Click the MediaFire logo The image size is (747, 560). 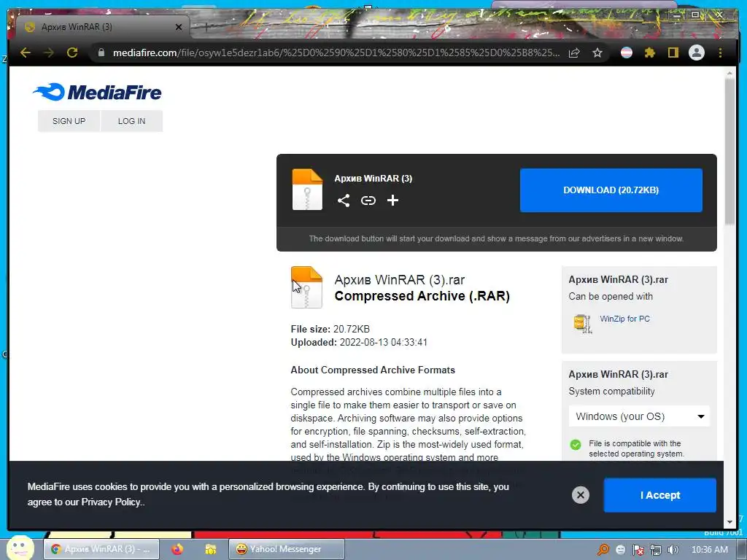(x=97, y=92)
